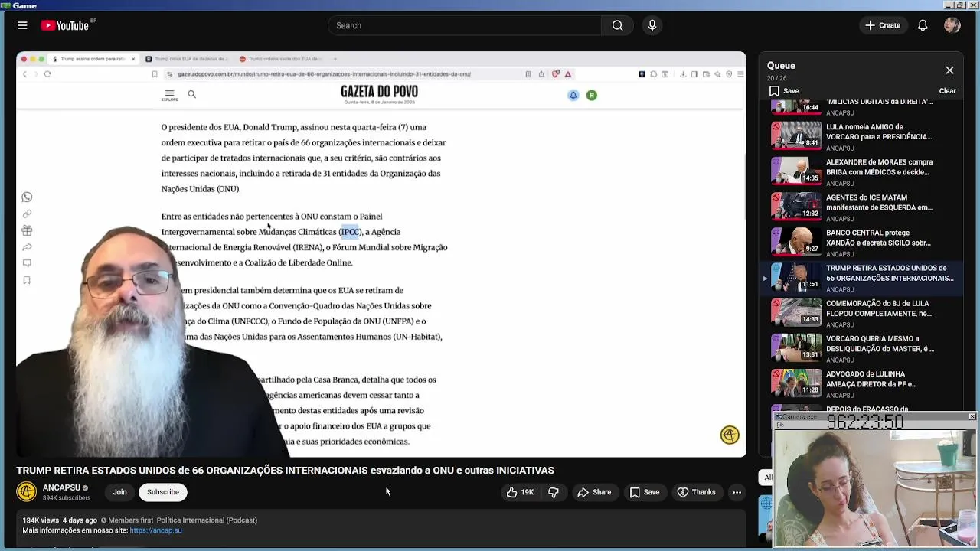The width and height of the screenshot is (980, 551).
Task: Open a new browser tab with plus
Action: coord(335,59)
